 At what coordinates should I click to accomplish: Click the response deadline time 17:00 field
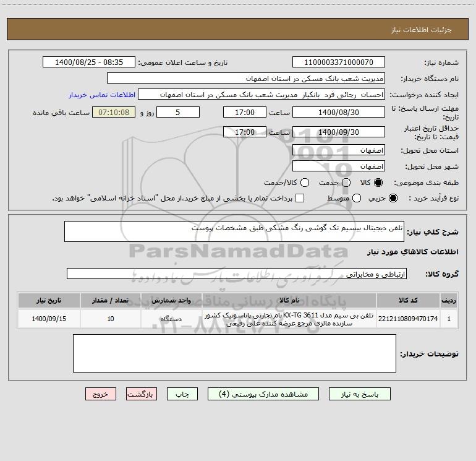[x=245, y=112]
